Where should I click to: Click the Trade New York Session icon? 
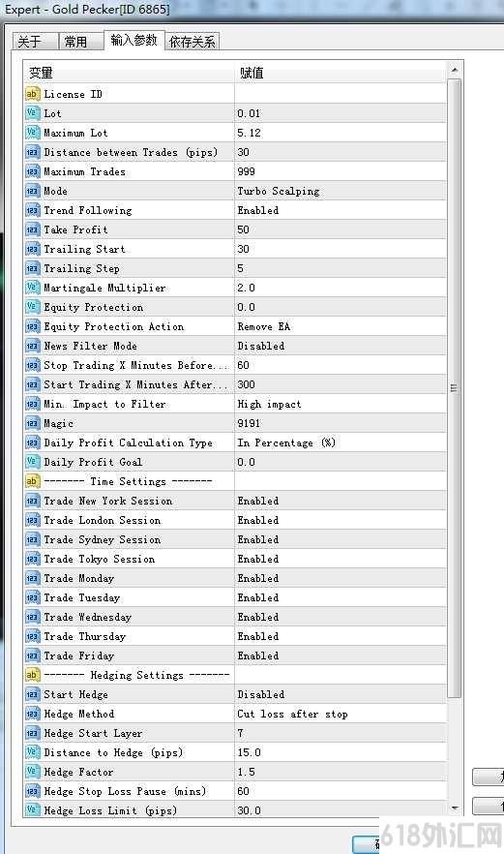[32, 502]
